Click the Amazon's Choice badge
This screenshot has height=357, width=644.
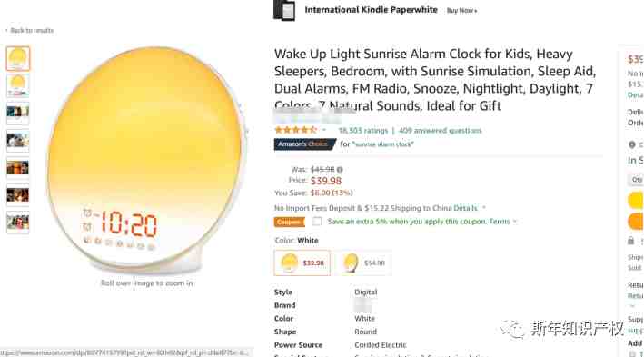pyautogui.click(x=304, y=144)
